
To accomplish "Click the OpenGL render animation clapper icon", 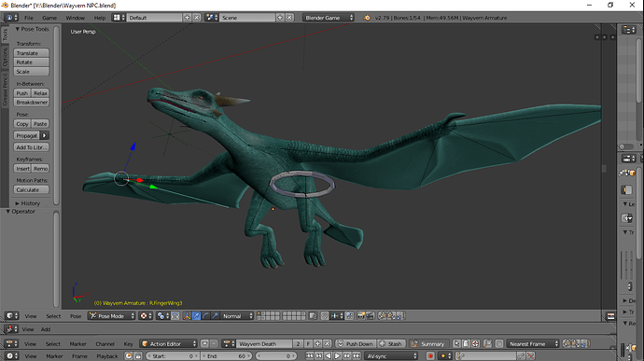I will (x=370, y=316).
